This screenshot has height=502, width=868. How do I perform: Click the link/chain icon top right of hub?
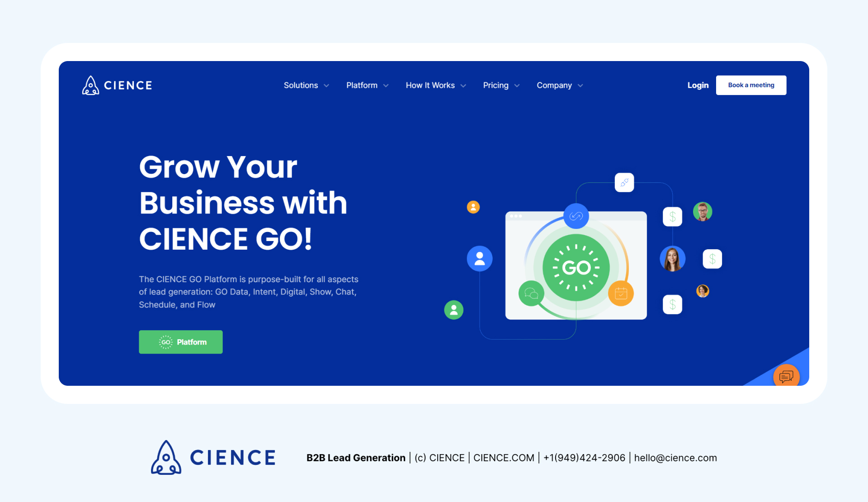point(624,182)
